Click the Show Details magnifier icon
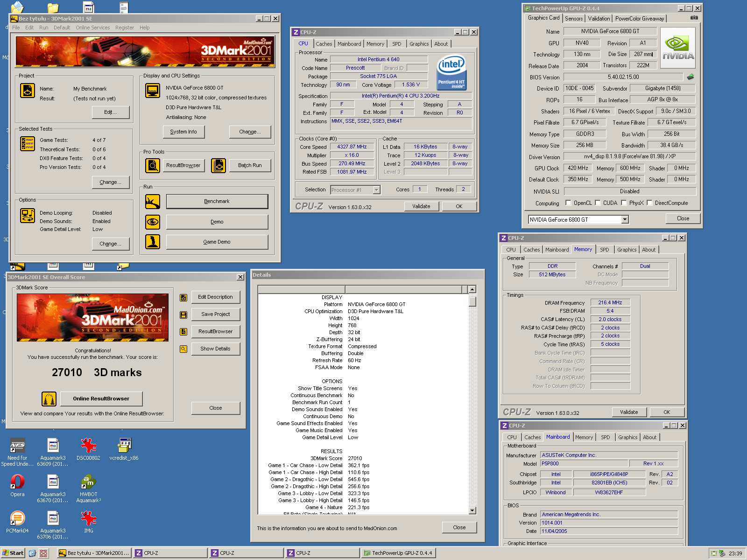747x560 pixels. click(183, 349)
